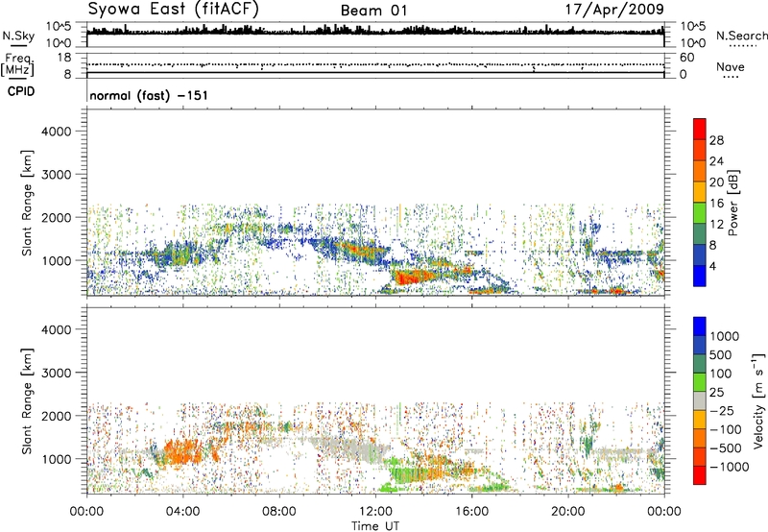Click the '00:00' label at the time axis start
This screenshot has height=532, width=768.
pos(86,512)
